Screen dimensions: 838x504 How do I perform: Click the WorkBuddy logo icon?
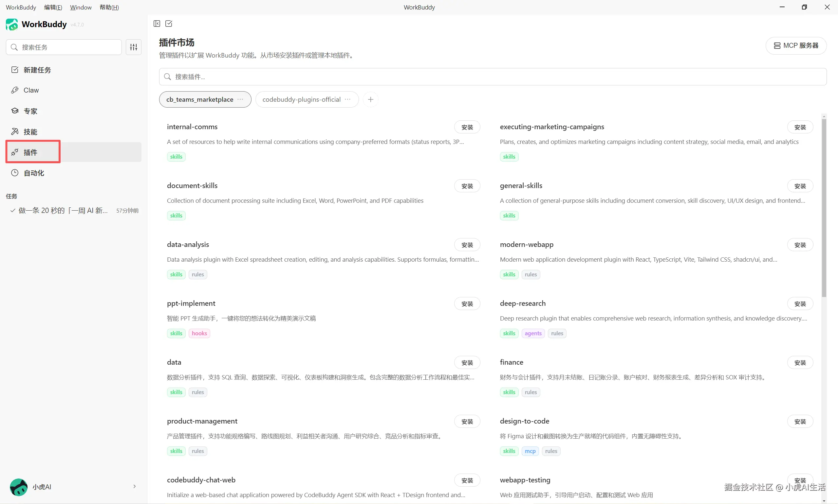(12, 25)
